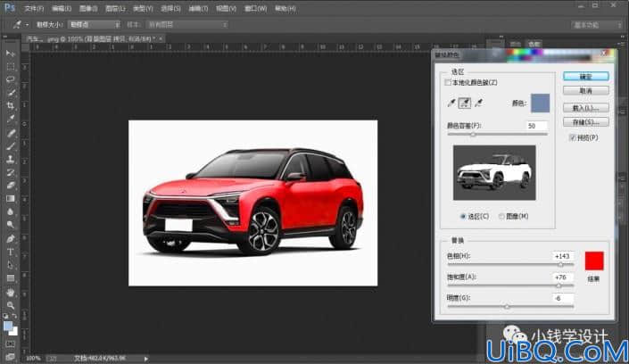This screenshot has width=629, height=364.
Task: Select the History Brush tool
Action: coord(11,172)
